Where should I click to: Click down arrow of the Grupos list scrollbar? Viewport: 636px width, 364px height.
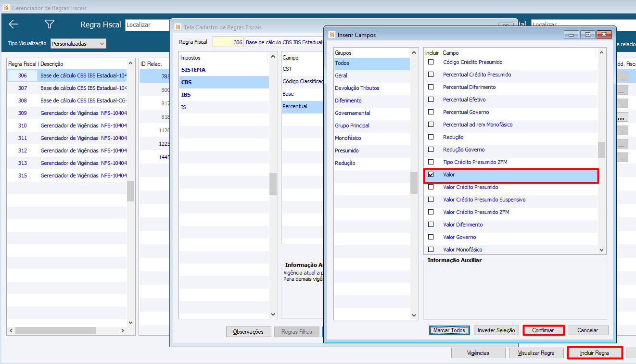pyautogui.click(x=414, y=315)
